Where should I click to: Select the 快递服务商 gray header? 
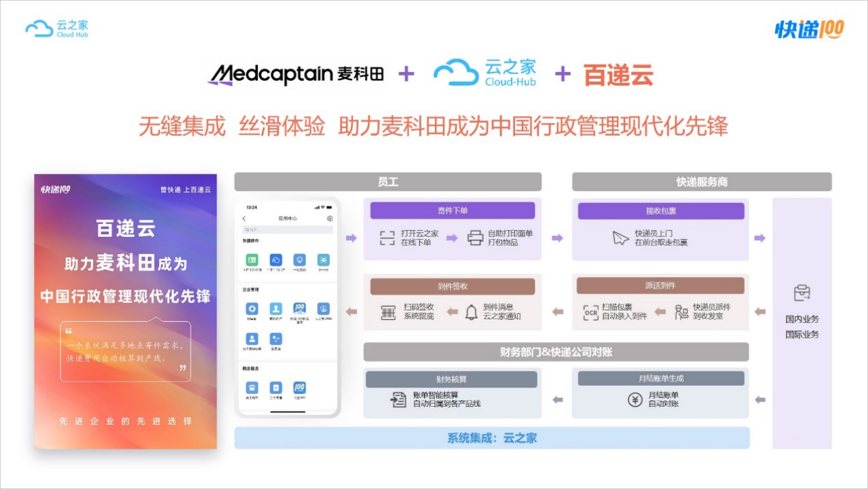coord(702,181)
